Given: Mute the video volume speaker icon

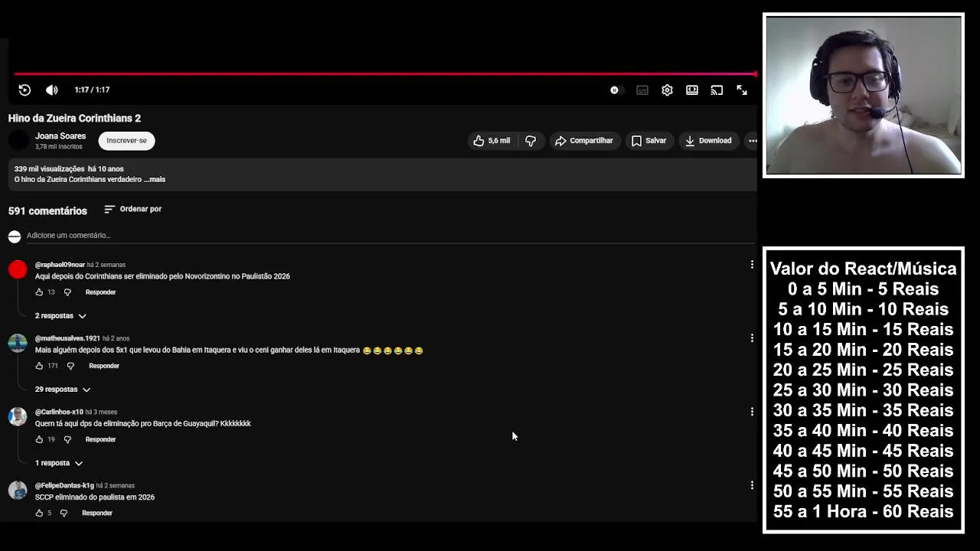Looking at the screenshot, I should click(51, 90).
